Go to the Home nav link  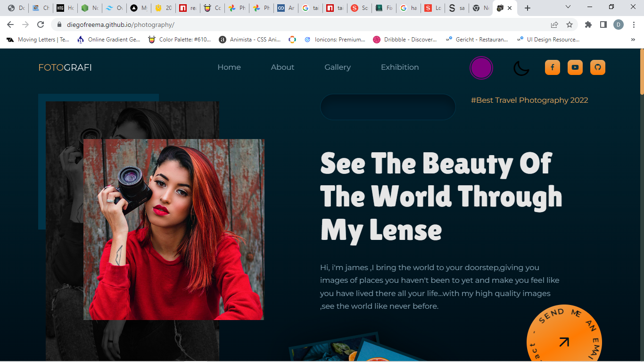pos(229,67)
